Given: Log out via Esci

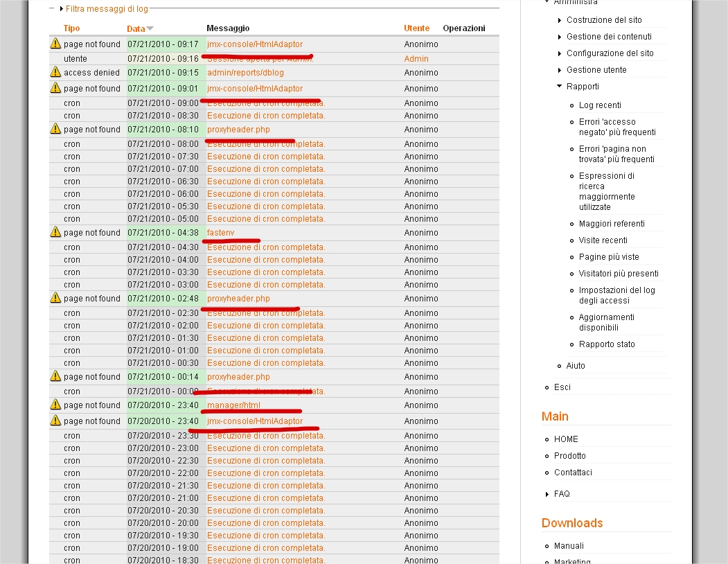Looking at the screenshot, I should click(x=562, y=387).
